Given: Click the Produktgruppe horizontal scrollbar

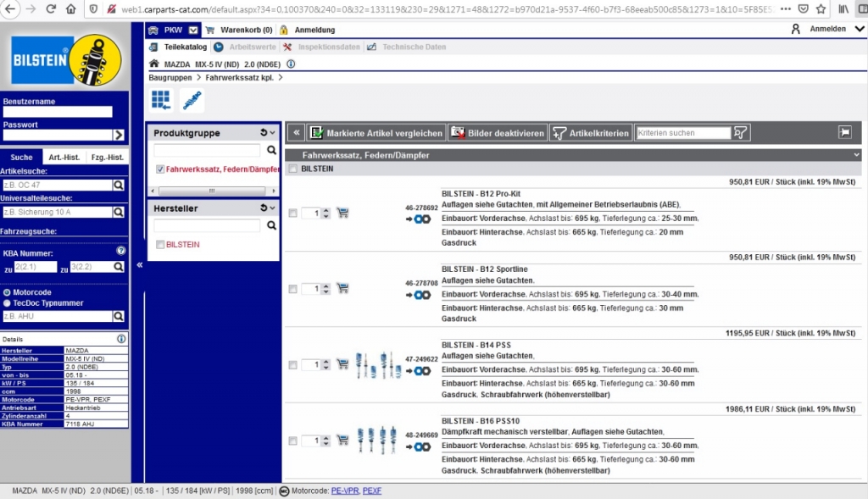Looking at the screenshot, I should (213, 191).
